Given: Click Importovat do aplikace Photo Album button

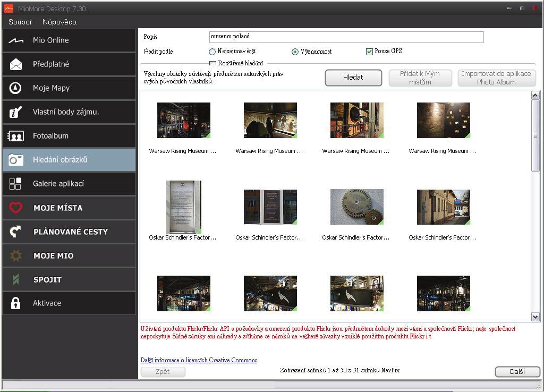Looking at the screenshot, I should pos(497,78).
